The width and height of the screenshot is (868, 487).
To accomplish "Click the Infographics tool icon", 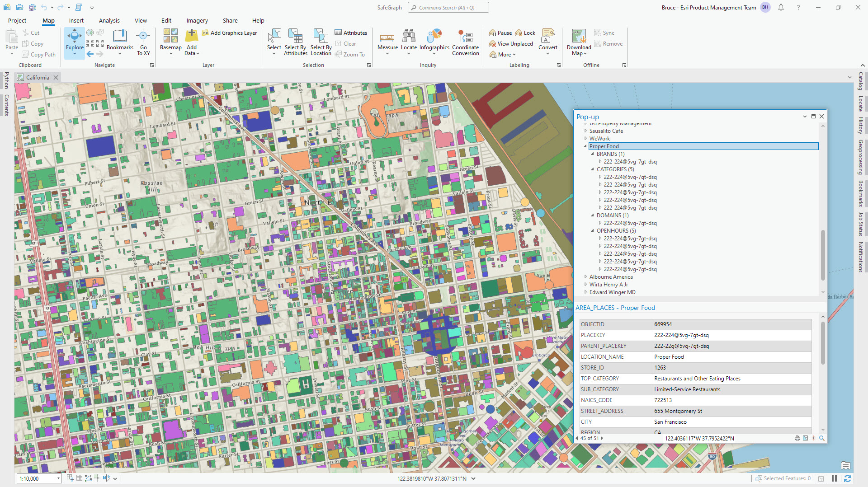I will click(x=434, y=36).
